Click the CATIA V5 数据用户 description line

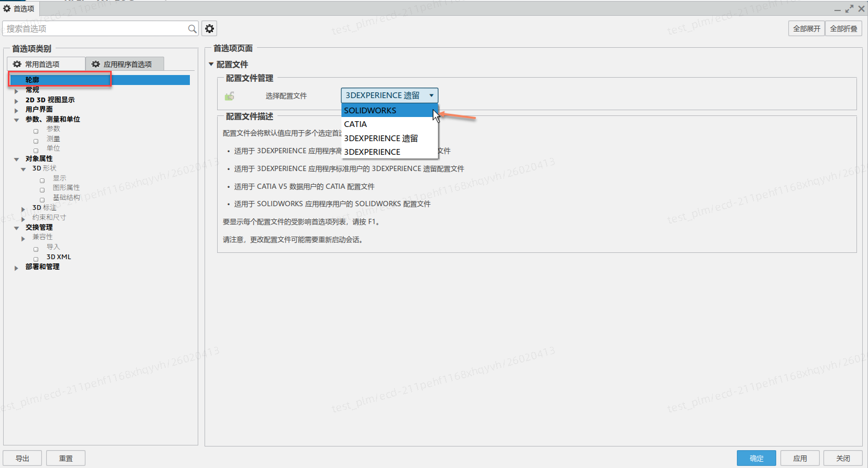point(304,186)
